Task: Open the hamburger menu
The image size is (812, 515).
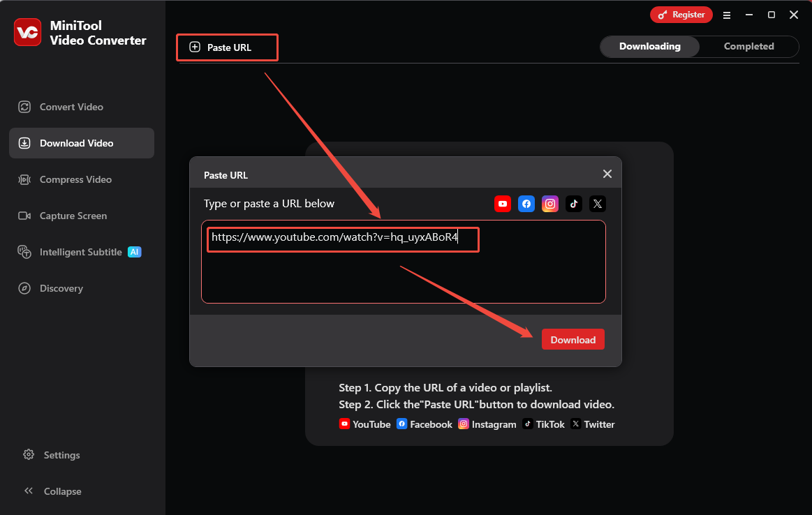Action: point(727,15)
